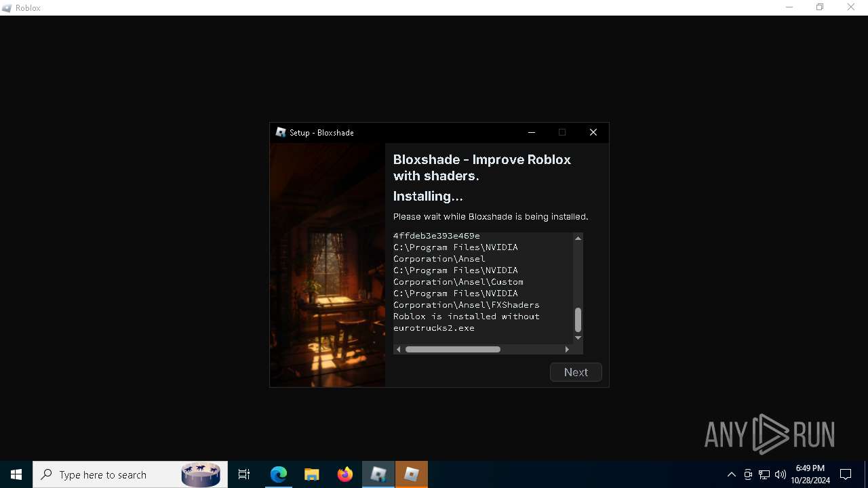Click the log's vertical scrollbar down arrow

point(578,338)
